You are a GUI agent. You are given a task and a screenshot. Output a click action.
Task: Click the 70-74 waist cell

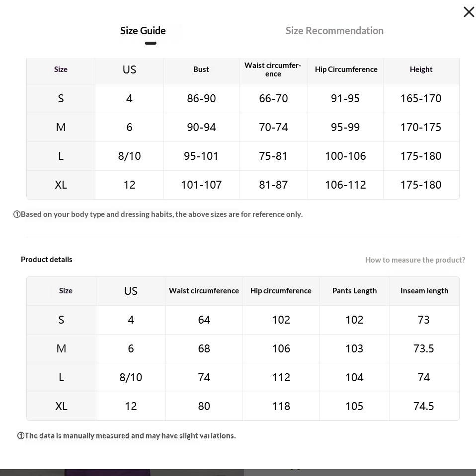pos(273,128)
